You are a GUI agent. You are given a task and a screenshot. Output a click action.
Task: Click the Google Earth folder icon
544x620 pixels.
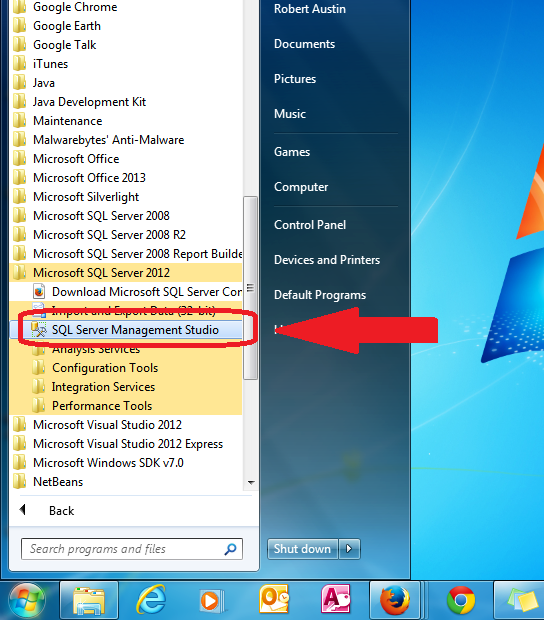coord(19,26)
